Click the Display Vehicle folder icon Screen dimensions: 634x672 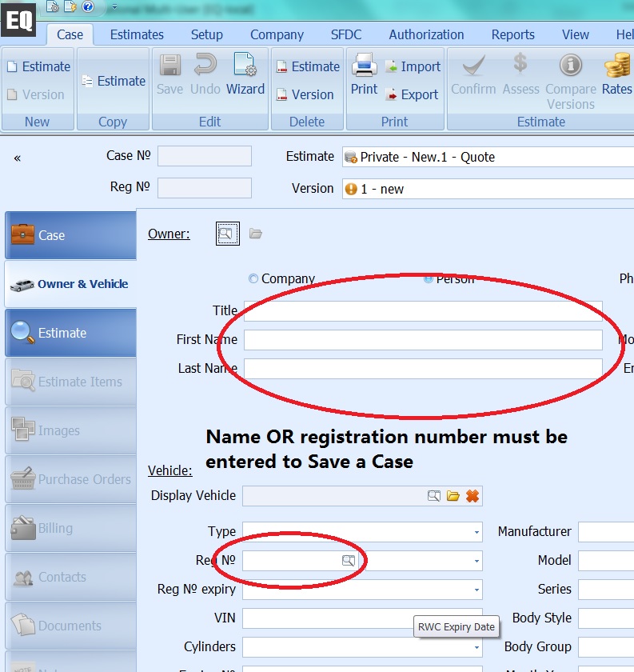tap(453, 496)
